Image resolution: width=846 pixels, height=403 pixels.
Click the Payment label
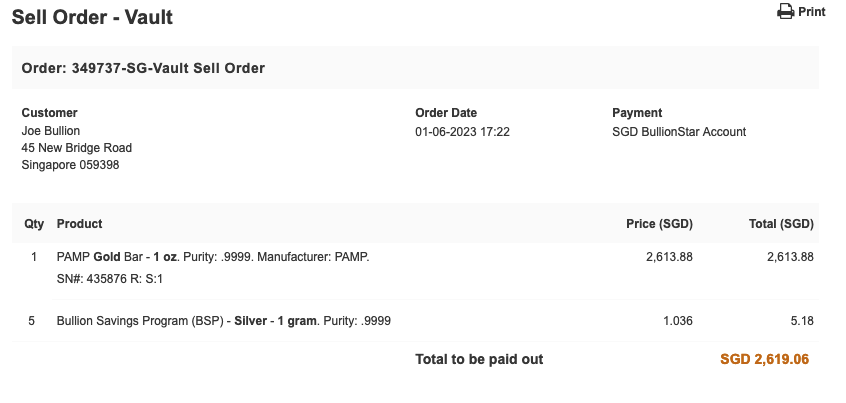(x=637, y=113)
